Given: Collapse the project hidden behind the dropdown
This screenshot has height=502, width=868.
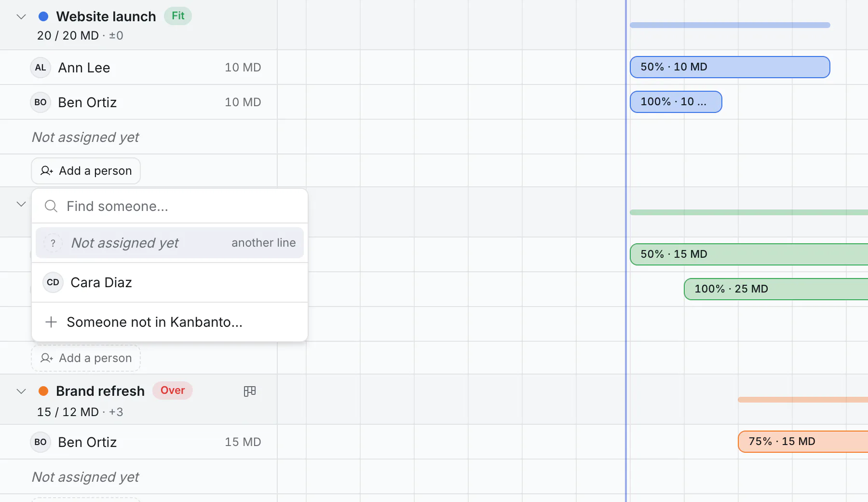Looking at the screenshot, I should [21, 204].
